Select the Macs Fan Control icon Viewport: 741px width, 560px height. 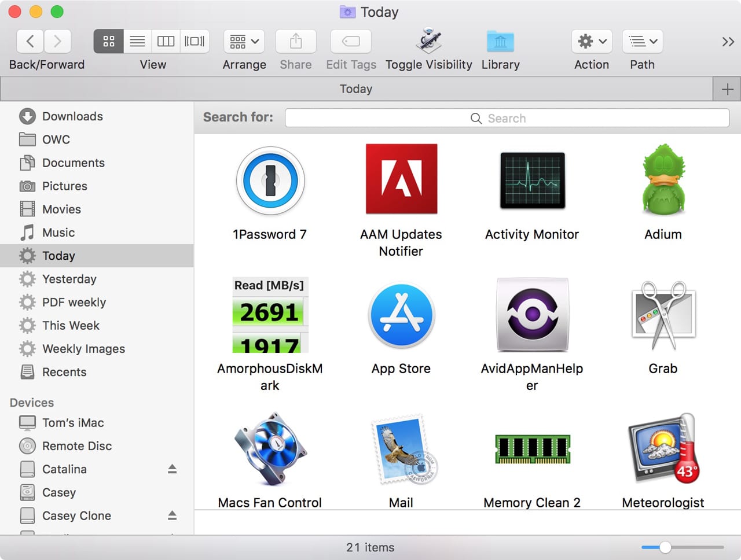[270, 449]
